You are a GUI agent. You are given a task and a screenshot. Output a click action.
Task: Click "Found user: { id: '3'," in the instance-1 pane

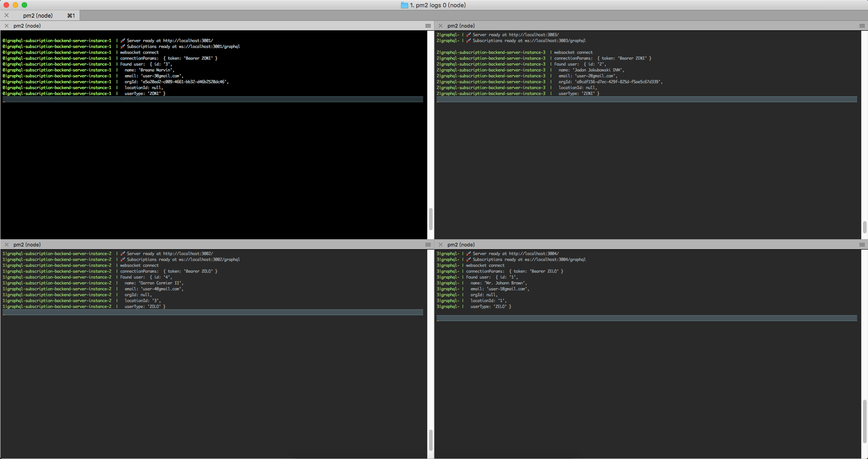coord(146,64)
